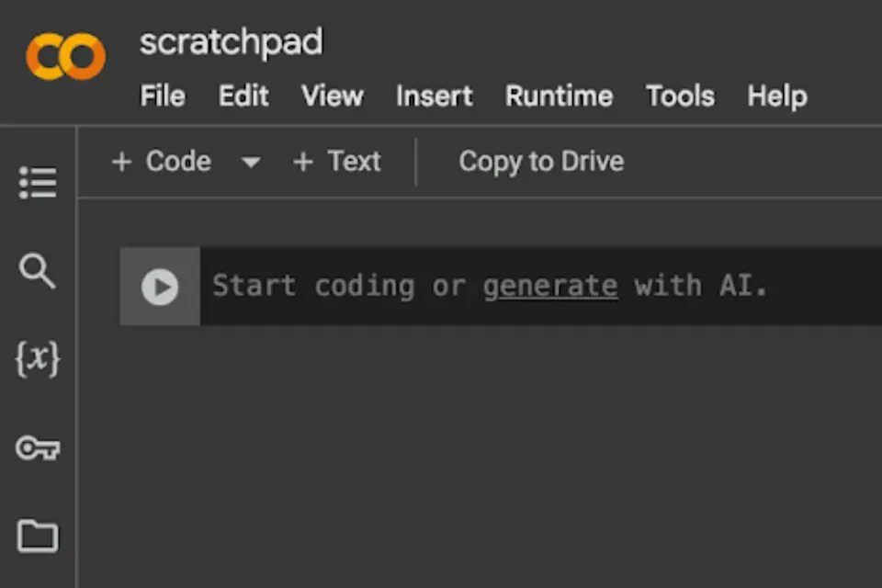Open the Help menu

(777, 96)
